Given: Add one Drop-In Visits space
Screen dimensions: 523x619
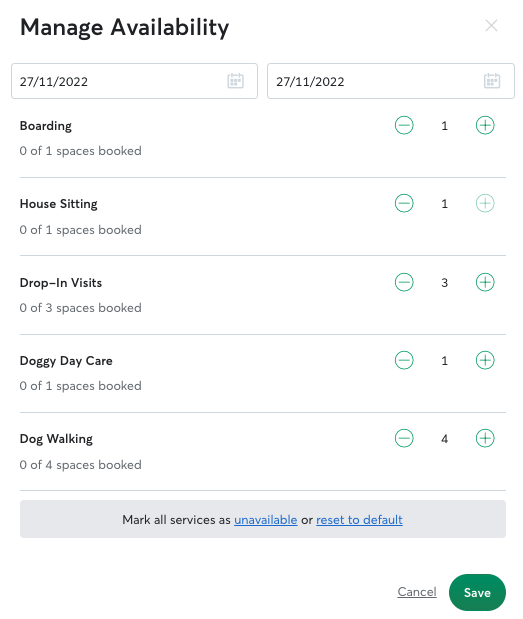Looking at the screenshot, I should pos(485,282).
